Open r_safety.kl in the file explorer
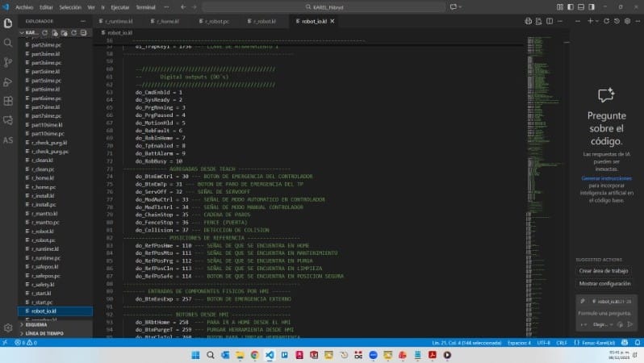Viewport: 644px width, 363px height. (x=44, y=284)
